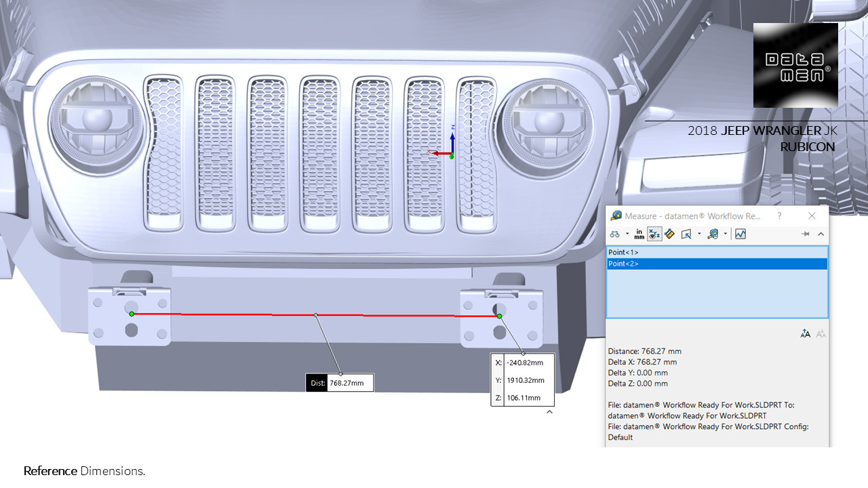Viewport: 868px width, 488px height.
Task: Open the Measurement History icon
Action: pyautogui.click(x=713, y=234)
